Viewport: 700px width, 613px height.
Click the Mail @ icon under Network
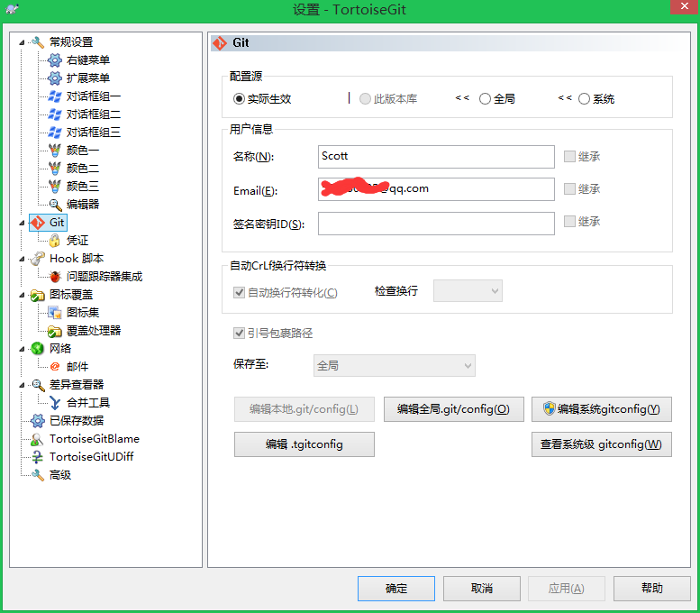tap(55, 367)
